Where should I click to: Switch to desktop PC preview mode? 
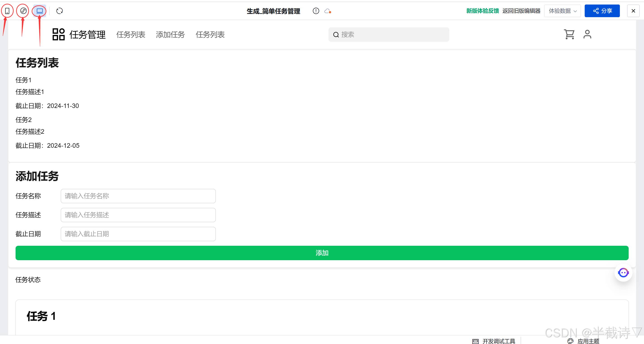click(x=40, y=11)
